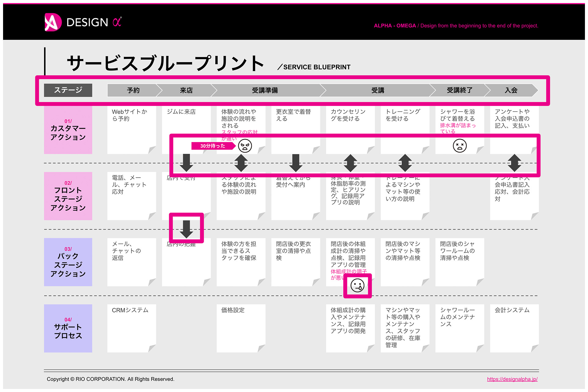Click the down arrow below 更衣室で着替える card
Image resolution: width=588 pixels, height=392 pixels.
[x=296, y=163]
